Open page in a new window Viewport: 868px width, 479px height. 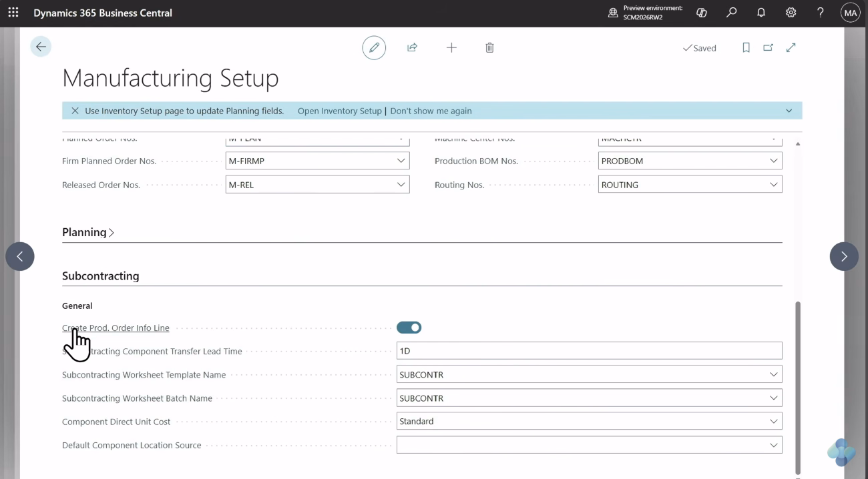point(769,47)
